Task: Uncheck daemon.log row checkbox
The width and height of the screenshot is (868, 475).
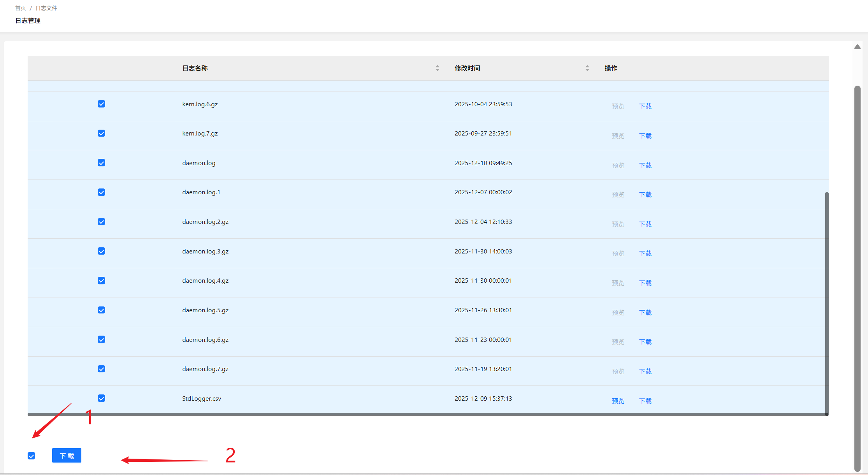Action: click(x=101, y=163)
